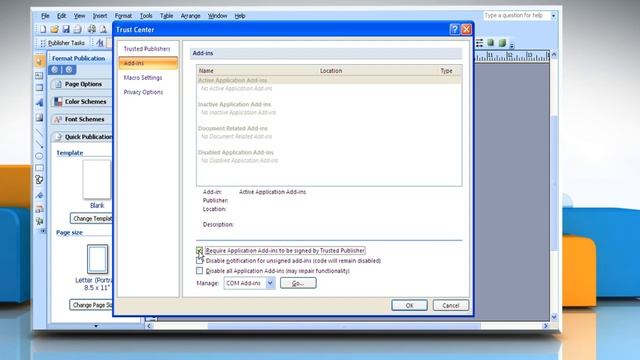Viewport: 640px width, 360px height.
Task: Switch to Macro Settings category
Action: [143, 78]
